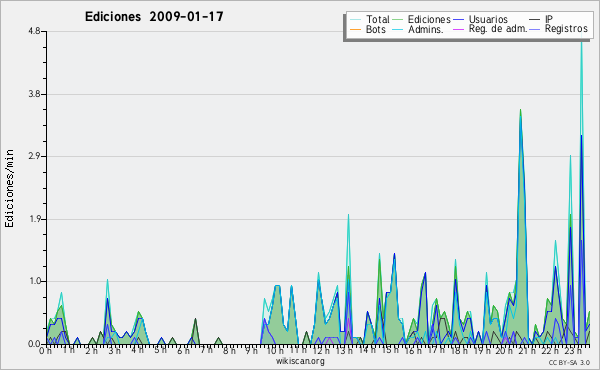Click the 21 h tick on the time axis
The image size is (600, 370).
pyautogui.click(x=527, y=350)
